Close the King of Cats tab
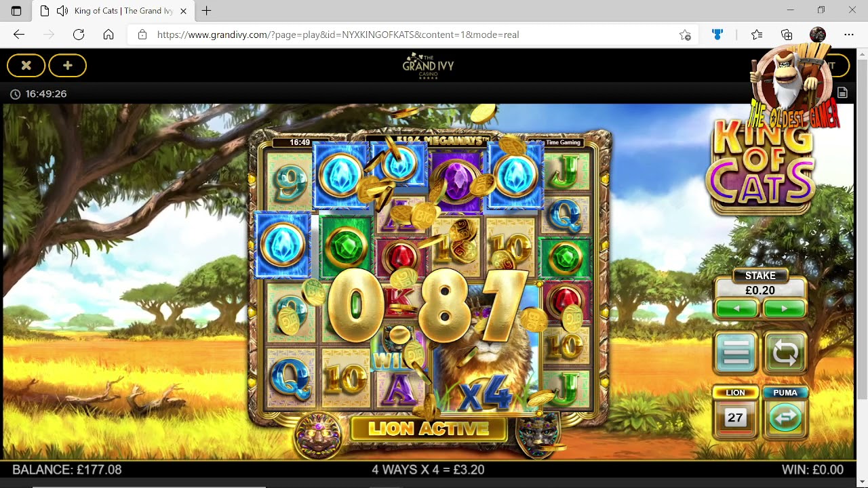868x488 pixels. 183,11
